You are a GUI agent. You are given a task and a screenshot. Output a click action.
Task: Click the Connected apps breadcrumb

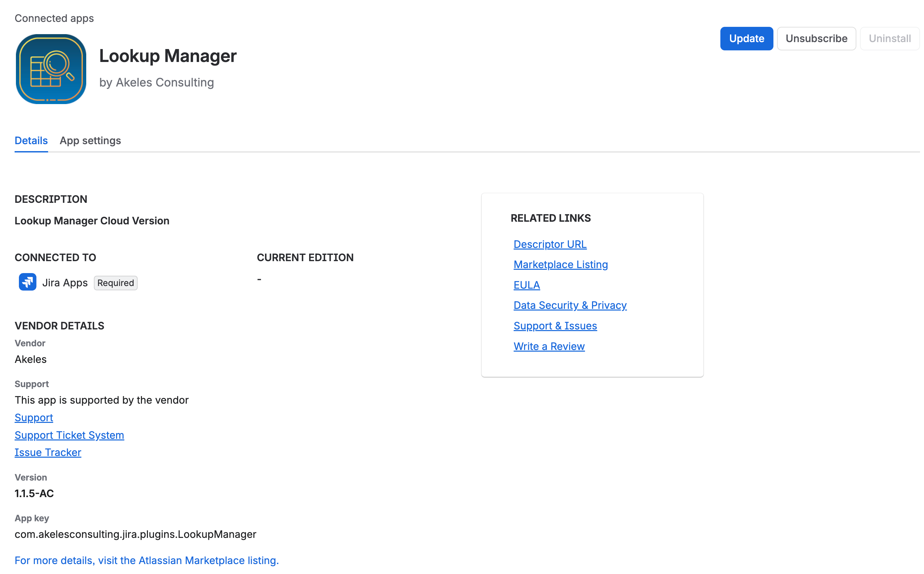point(54,18)
